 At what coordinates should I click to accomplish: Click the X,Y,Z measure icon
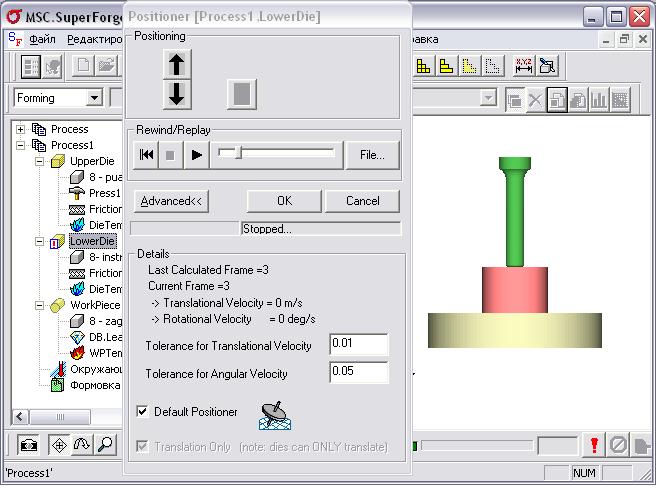pyautogui.click(x=523, y=66)
